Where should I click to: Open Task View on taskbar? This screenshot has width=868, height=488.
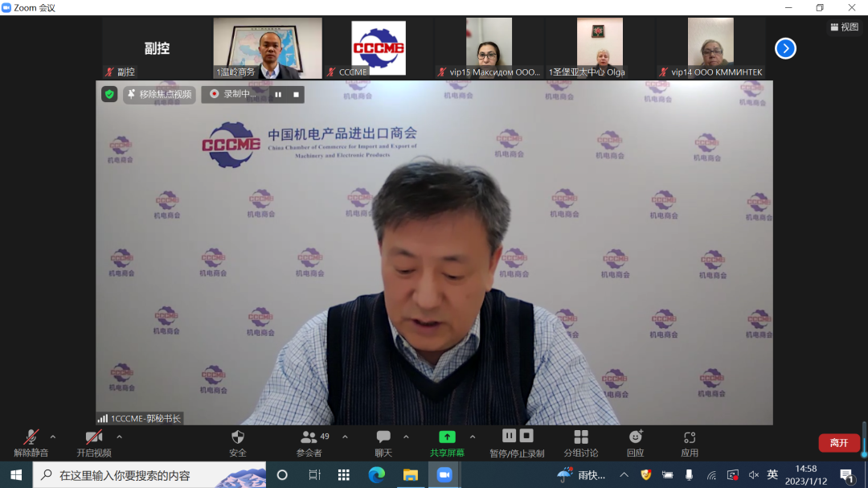[314, 474]
